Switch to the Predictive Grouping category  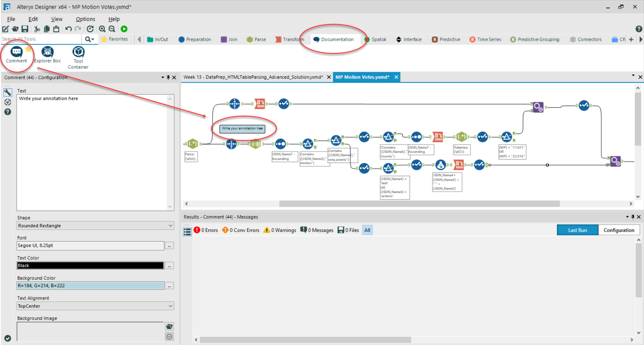[x=534, y=39]
